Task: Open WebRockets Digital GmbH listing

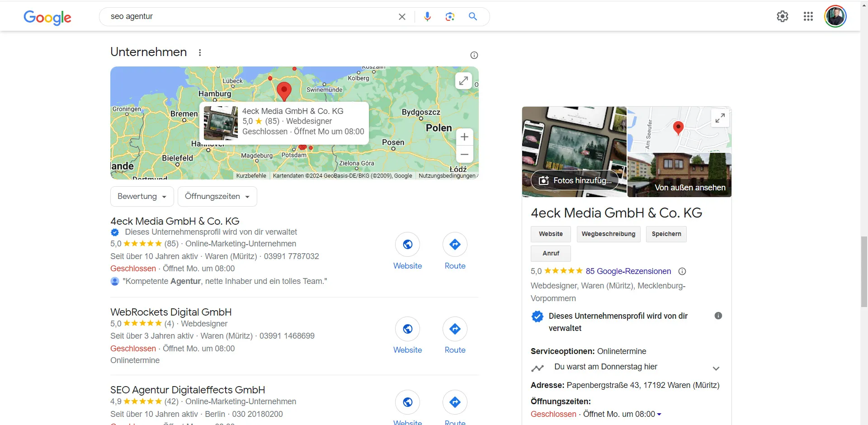Action: click(171, 312)
